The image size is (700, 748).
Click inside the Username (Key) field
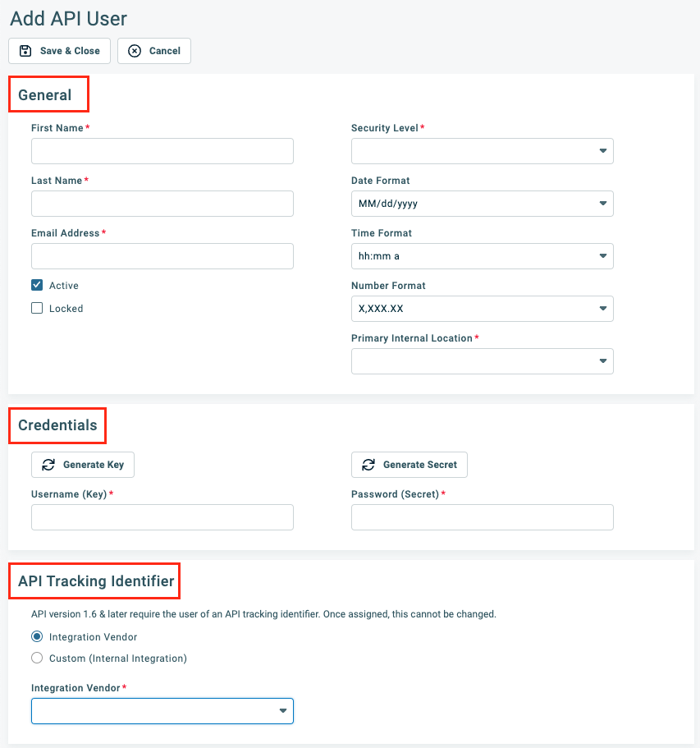pos(162,517)
